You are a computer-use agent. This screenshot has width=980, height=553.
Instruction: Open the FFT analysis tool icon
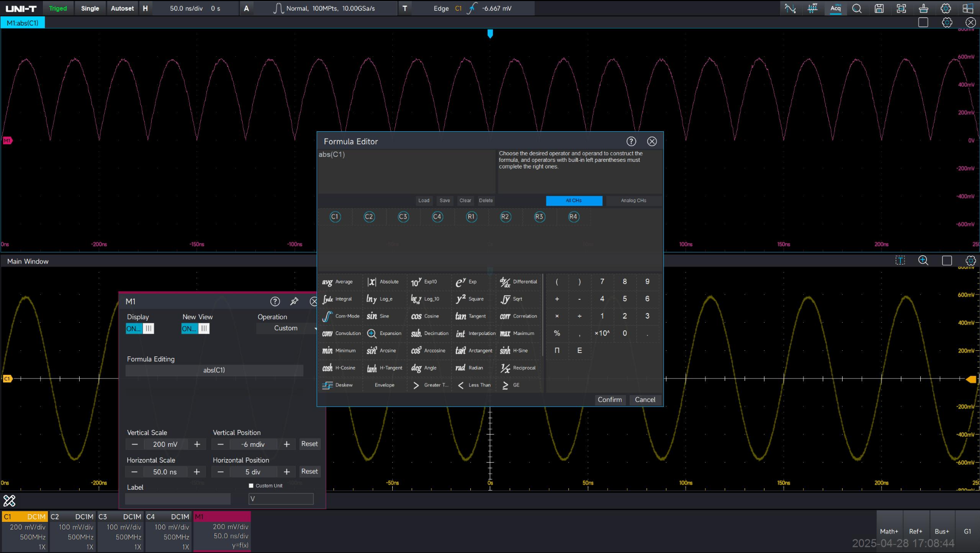[812, 8]
